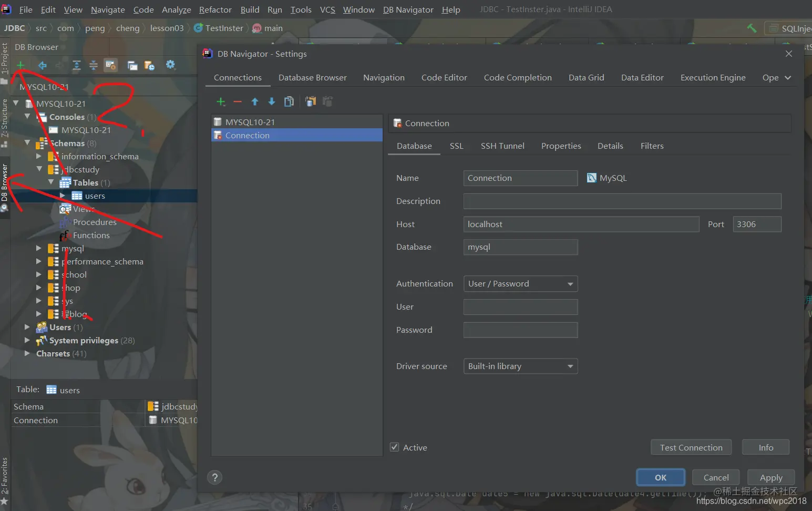
Task: Expand the Charsets node
Action: pyautogui.click(x=27, y=353)
